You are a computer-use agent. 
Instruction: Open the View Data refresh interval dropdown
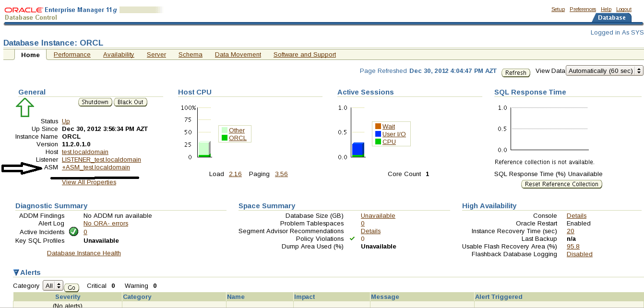[x=604, y=71]
